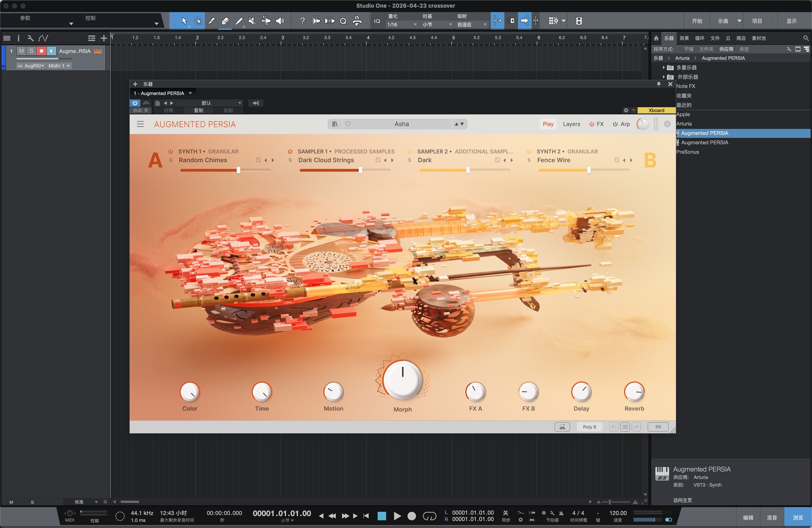Select the Eraser tool
Screen dimensions: 812x528
(225, 21)
